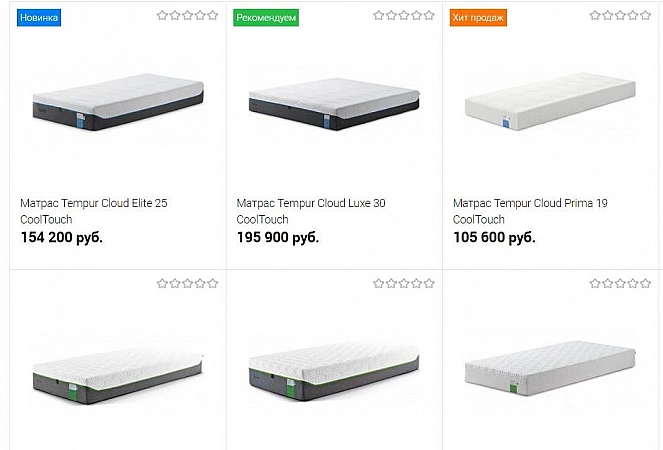Click third star of Cloud Luxe 30 rating
Screen dimensions: 663x450
click(403, 16)
